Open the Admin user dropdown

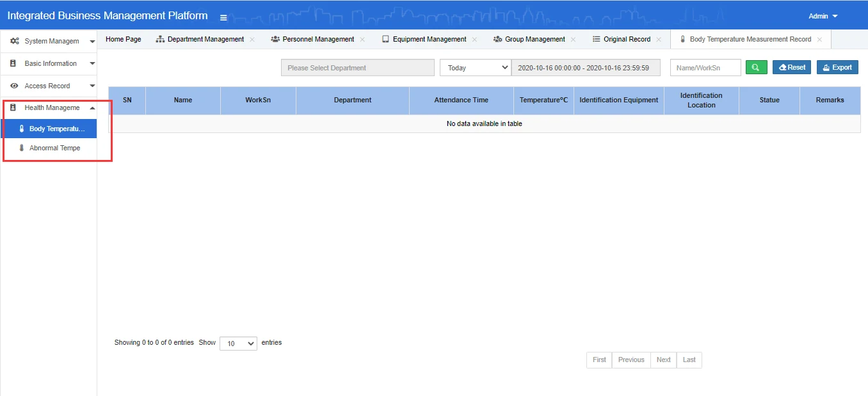click(823, 16)
